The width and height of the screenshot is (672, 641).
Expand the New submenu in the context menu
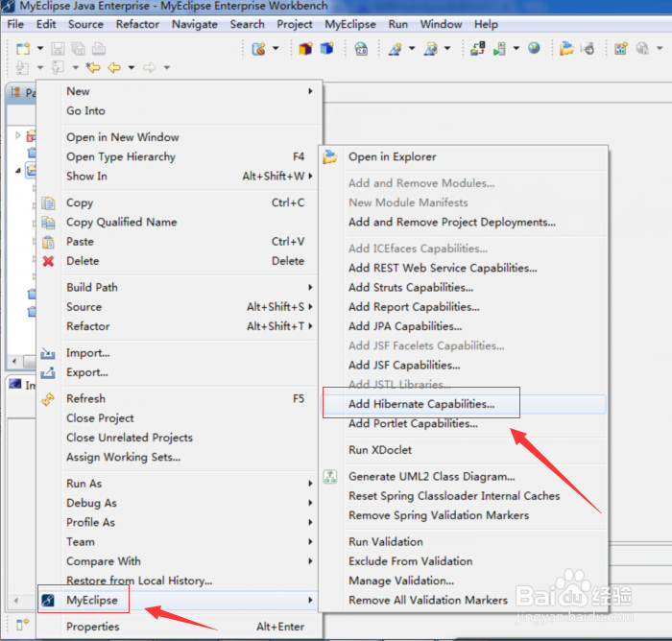[190, 91]
